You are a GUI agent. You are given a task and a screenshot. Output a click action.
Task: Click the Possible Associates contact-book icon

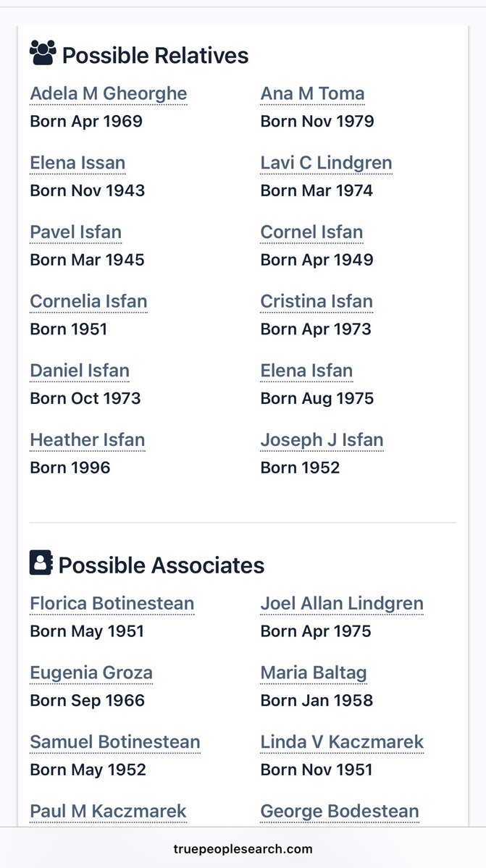[41, 563]
